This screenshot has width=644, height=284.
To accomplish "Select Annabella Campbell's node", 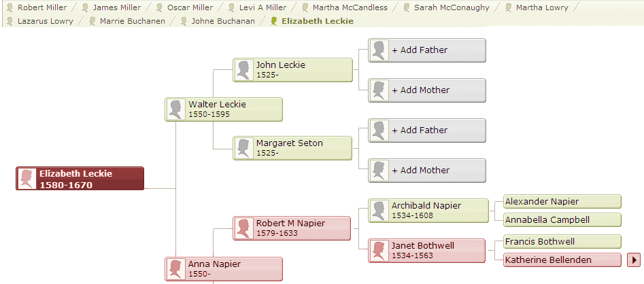I will tap(562, 220).
